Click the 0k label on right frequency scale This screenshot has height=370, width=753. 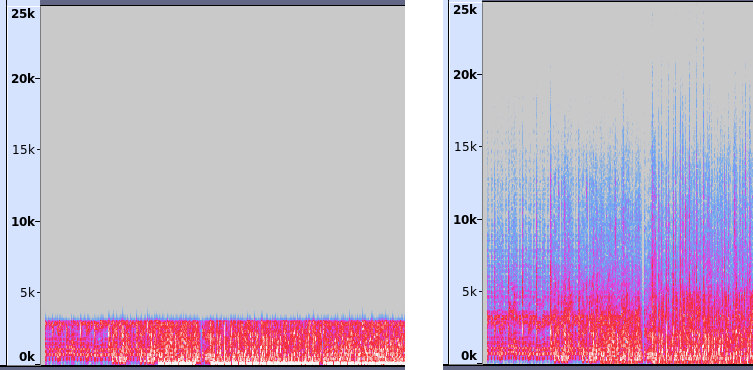pos(469,356)
